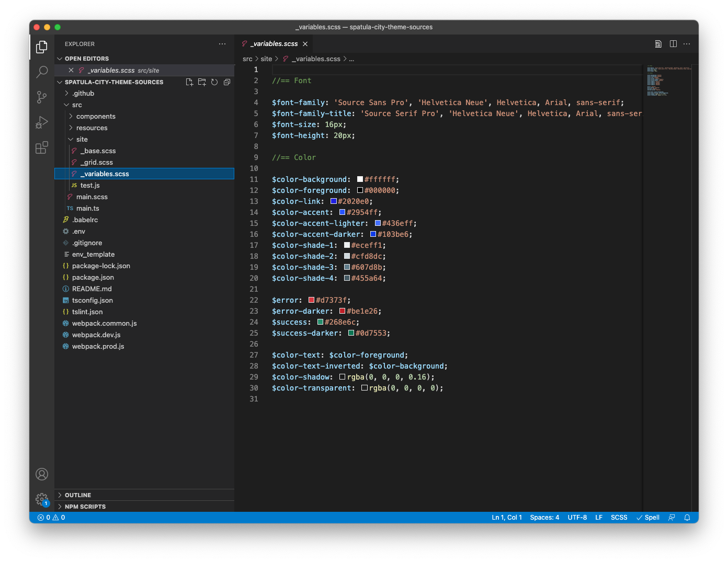Open the Source Control view
Screen dimensions: 728x562
coord(42,97)
